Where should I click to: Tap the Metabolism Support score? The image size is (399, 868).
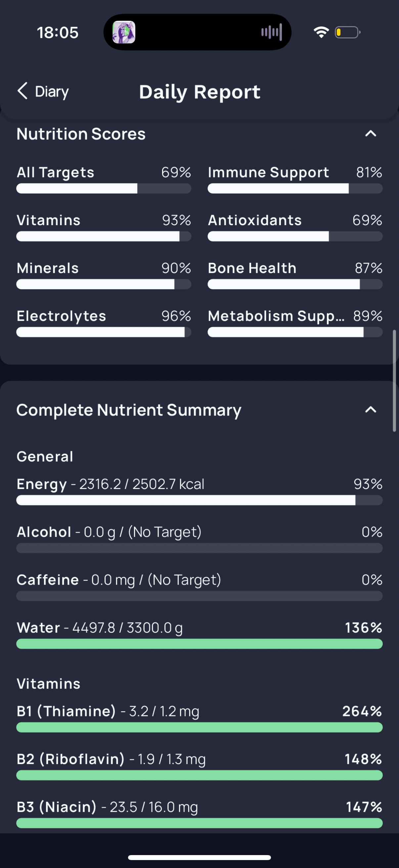pyautogui.click(x=295, y=323)
